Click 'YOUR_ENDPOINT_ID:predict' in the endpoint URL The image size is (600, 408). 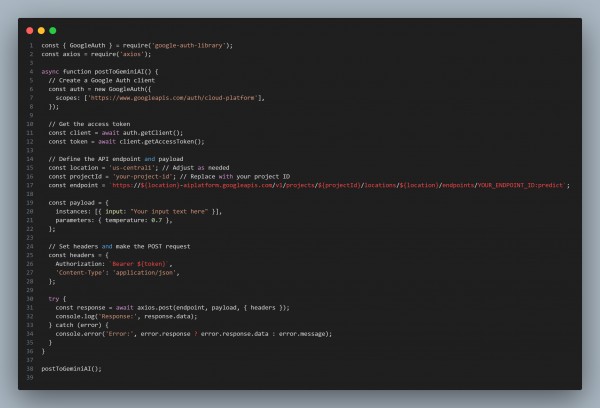tap(520, 185)
